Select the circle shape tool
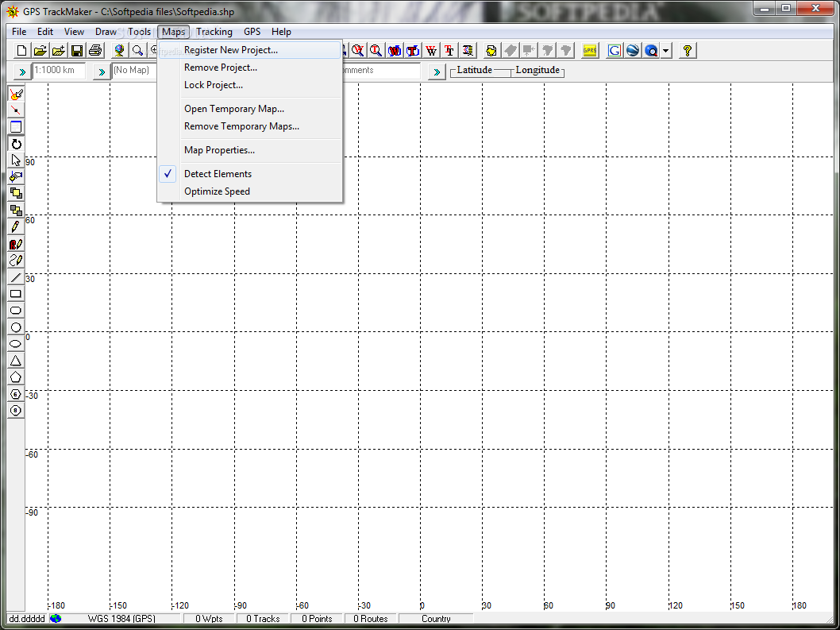This screenshot has width=840, height=630. [x=16, y=327]
